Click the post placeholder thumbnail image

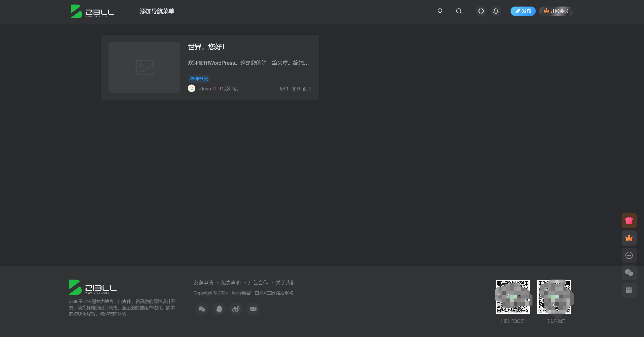pos(144,67)
